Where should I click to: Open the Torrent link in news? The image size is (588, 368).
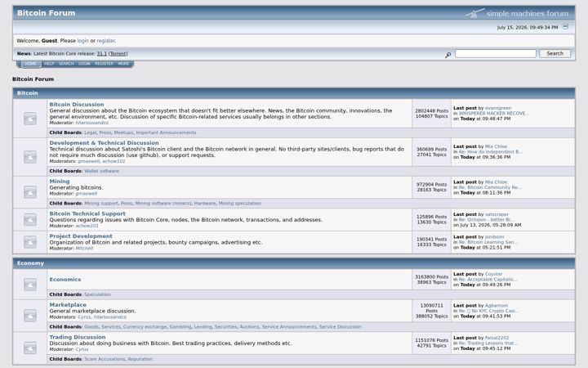[118, 54]
